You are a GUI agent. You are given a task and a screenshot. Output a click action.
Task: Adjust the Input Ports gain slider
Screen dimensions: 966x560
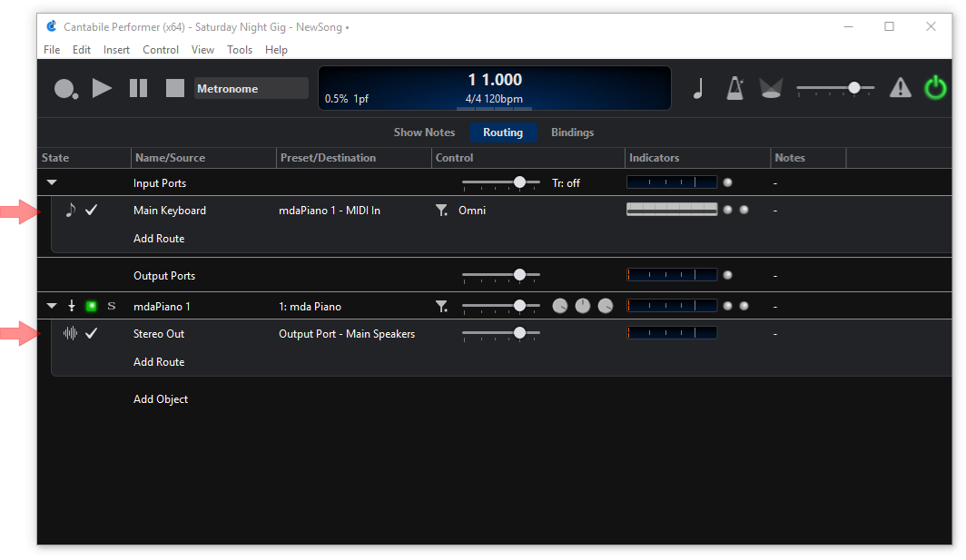point(501,183)
